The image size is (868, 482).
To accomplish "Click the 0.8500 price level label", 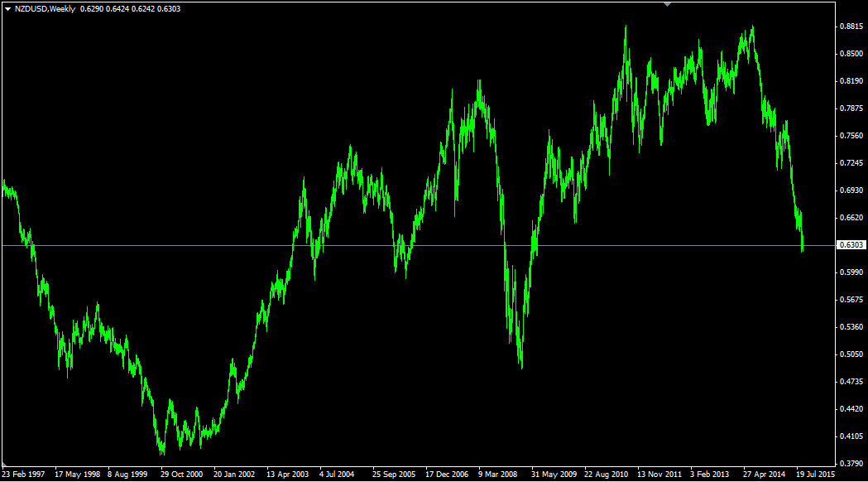I will 851,54.
